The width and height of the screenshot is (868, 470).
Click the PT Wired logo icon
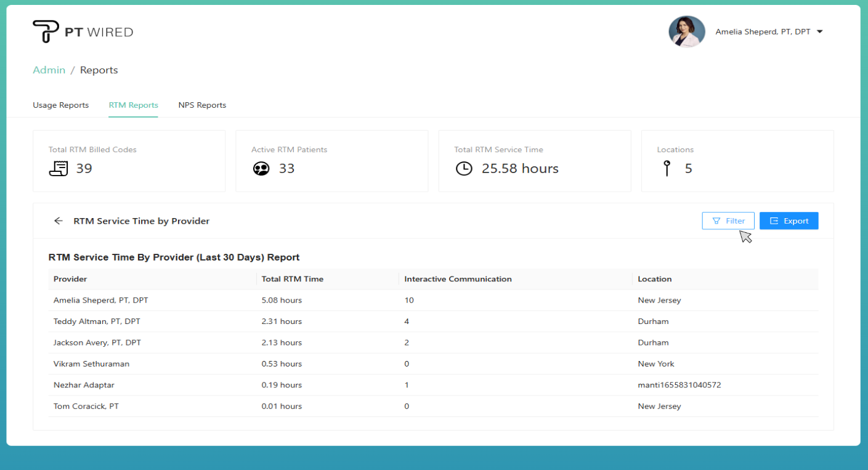click(46, 31)
